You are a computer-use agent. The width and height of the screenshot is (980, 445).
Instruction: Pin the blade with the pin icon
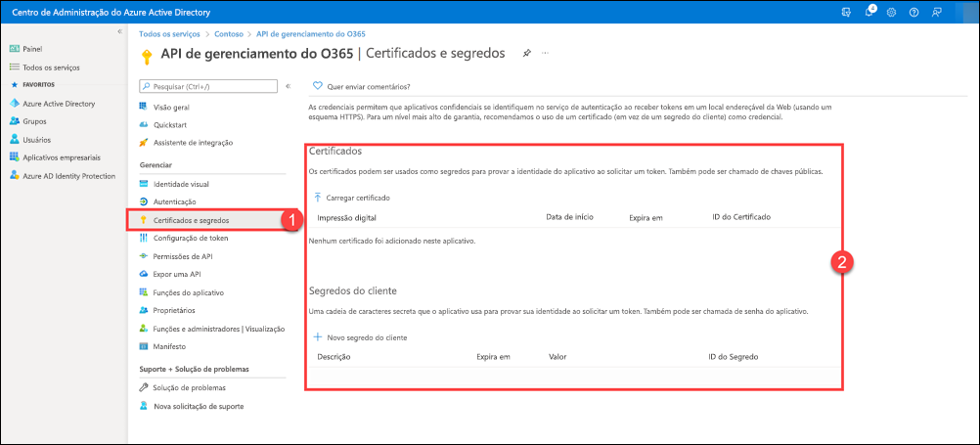(x=526, y=54)
